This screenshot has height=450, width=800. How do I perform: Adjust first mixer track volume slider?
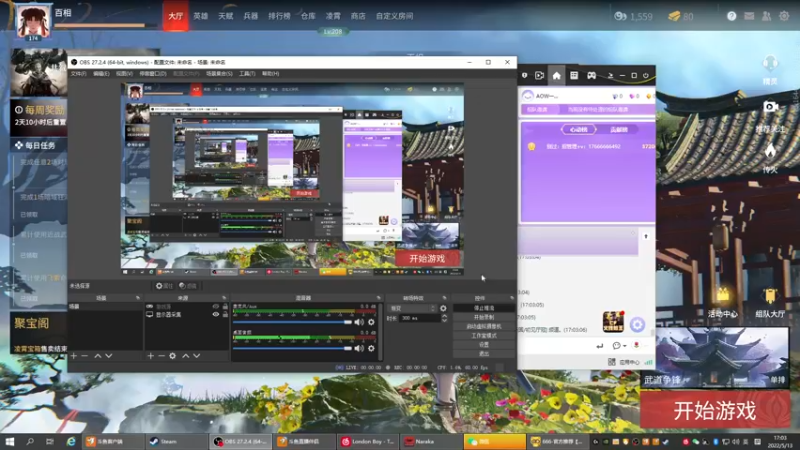pyautogui.click(x=292, y=322)
